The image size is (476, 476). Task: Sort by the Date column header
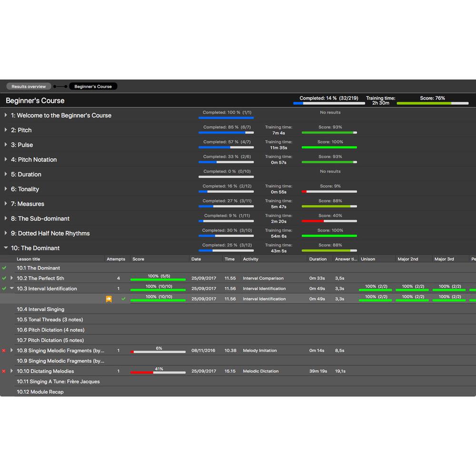click(x=196, y=259)
